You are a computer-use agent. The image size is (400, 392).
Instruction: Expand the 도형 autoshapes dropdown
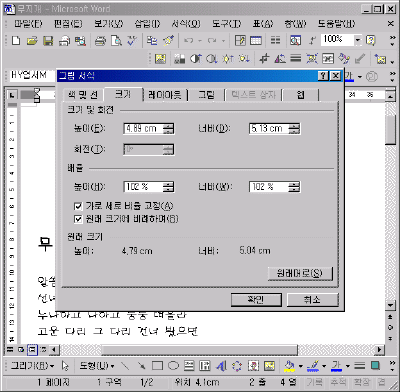pos(97,366)
